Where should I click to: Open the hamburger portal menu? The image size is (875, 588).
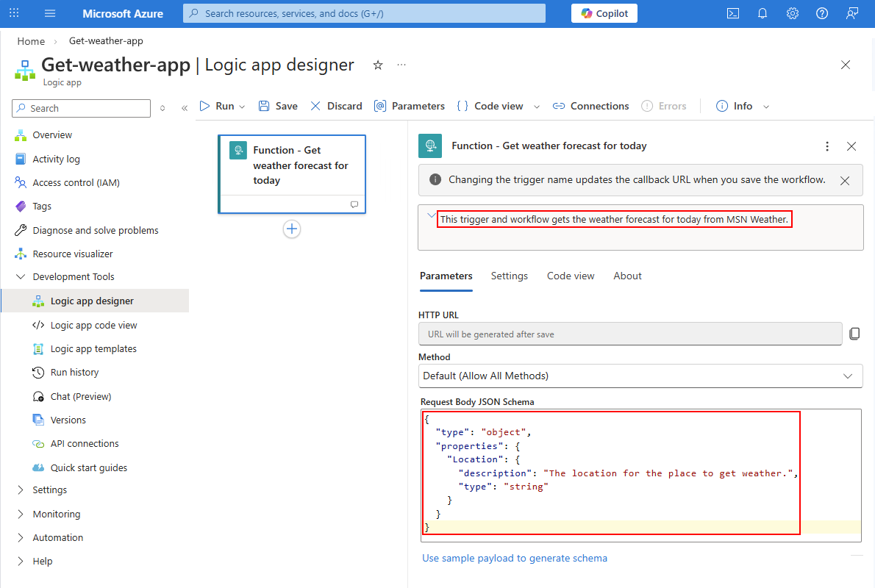[x=50, y=12]
